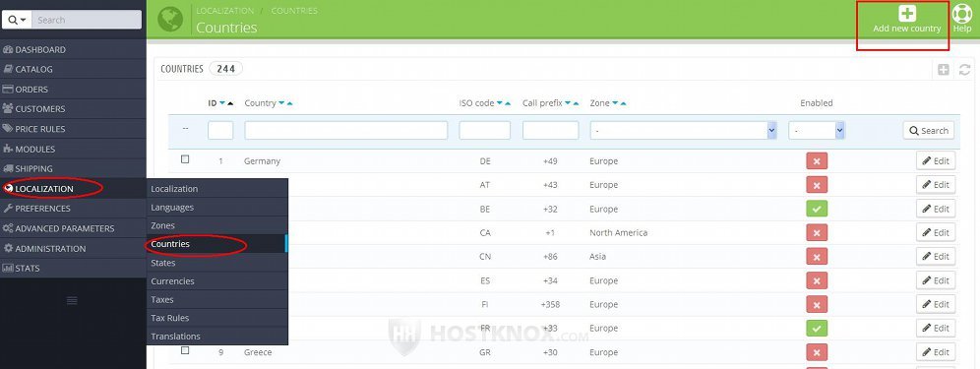Screen dimensions: 980x369
Task: Sort ISO code column ascending arrow
Action: [x=508, y=103]
